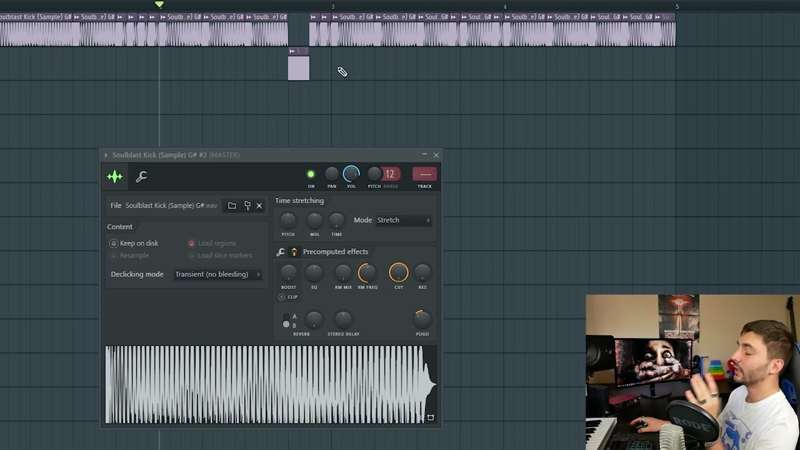Click the loop icon at waveform corner

430,417
